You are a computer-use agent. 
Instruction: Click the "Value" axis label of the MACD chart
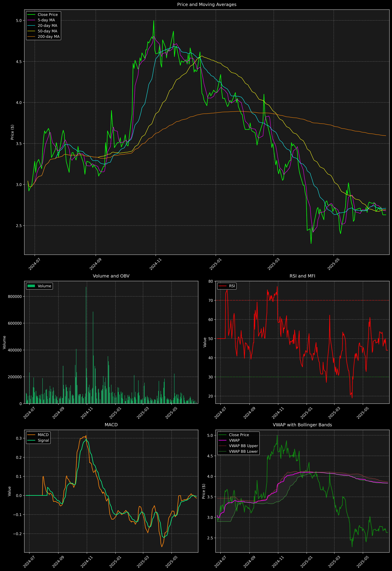pyautogui.click(x=9, y=491)
